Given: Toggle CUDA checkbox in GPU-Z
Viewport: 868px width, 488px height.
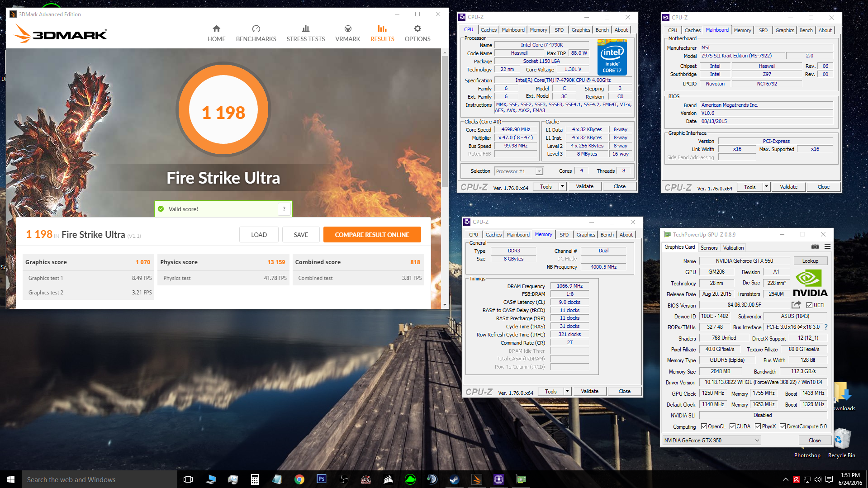Looking at the screenshot, I should (x=732, y=426).
